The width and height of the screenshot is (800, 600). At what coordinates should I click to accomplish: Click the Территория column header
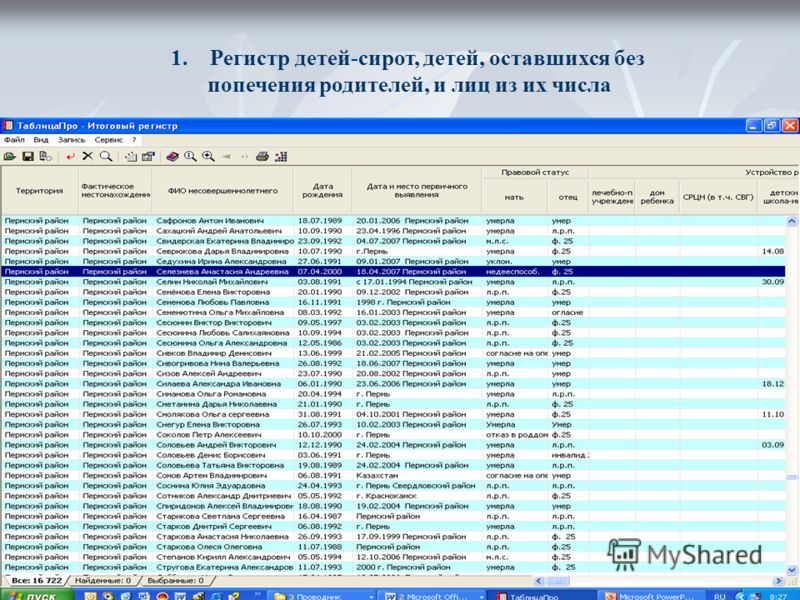39,191
